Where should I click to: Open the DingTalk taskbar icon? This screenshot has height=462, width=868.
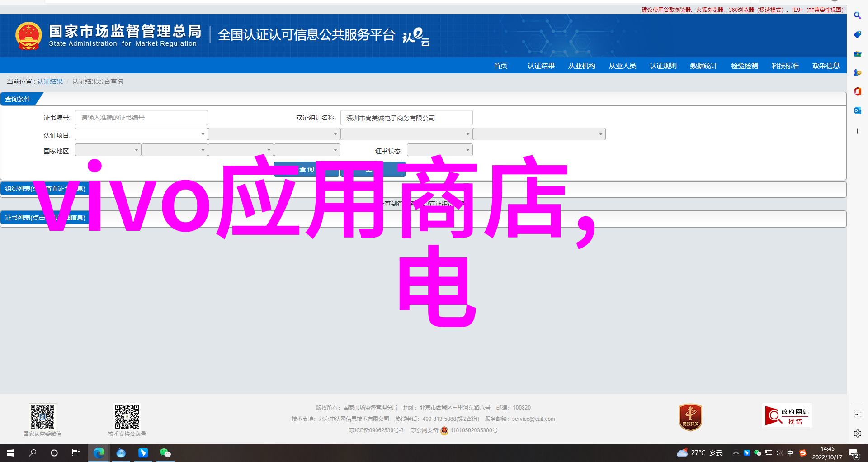pos(143,453)
